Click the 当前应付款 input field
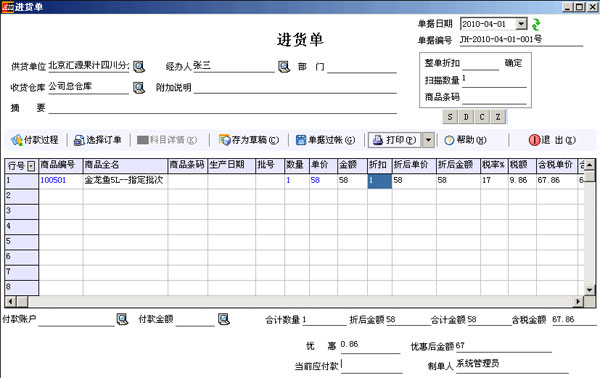Image resolution: width=600 pixels, height=378 pixels. click(372, 366)
